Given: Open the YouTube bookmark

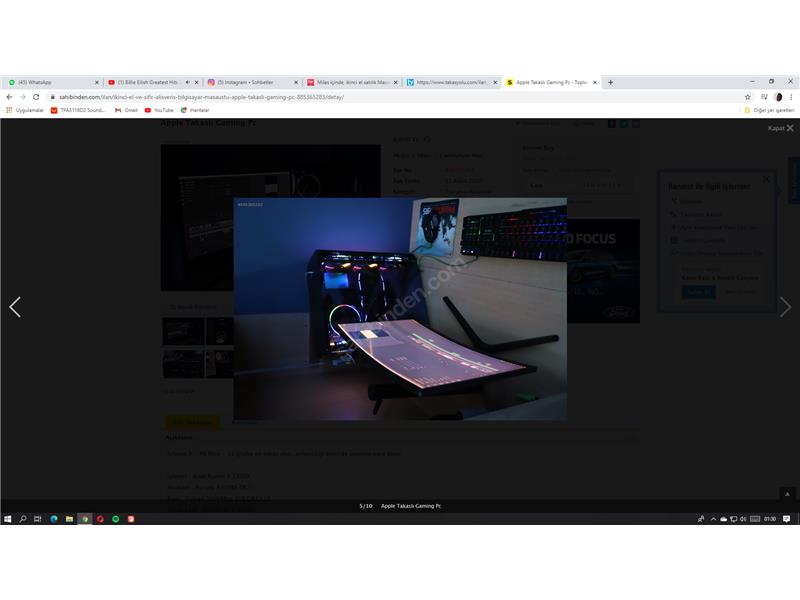Looking at the screenshot, I should [159, 110].
